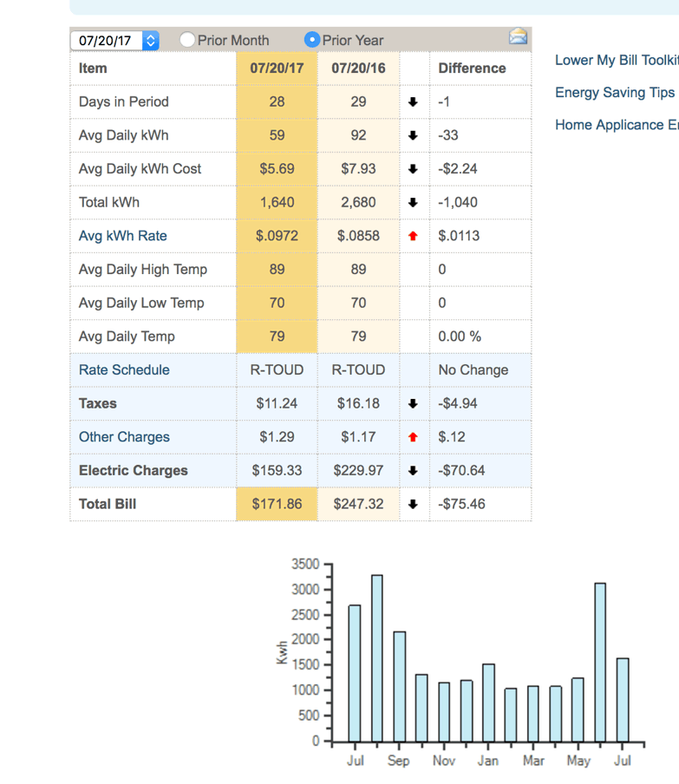The image size is (679, 784).
Task: Click the email envelope icon above the table
Action: [518, 36]
